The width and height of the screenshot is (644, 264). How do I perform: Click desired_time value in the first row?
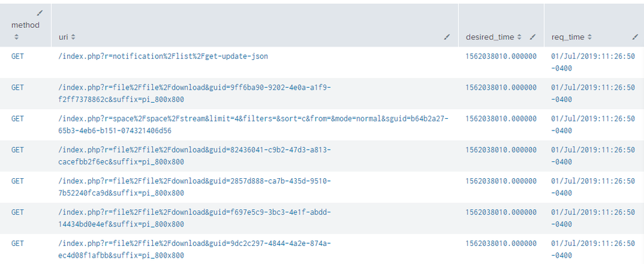tap(501, 56)
